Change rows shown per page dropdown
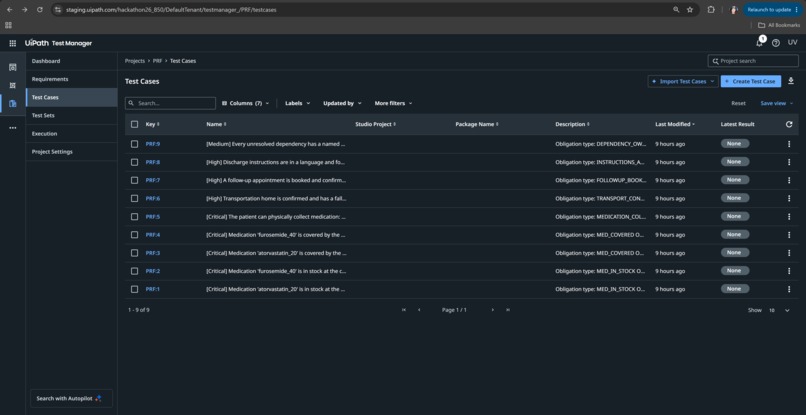Screen dimensions: 806x415 779,310
